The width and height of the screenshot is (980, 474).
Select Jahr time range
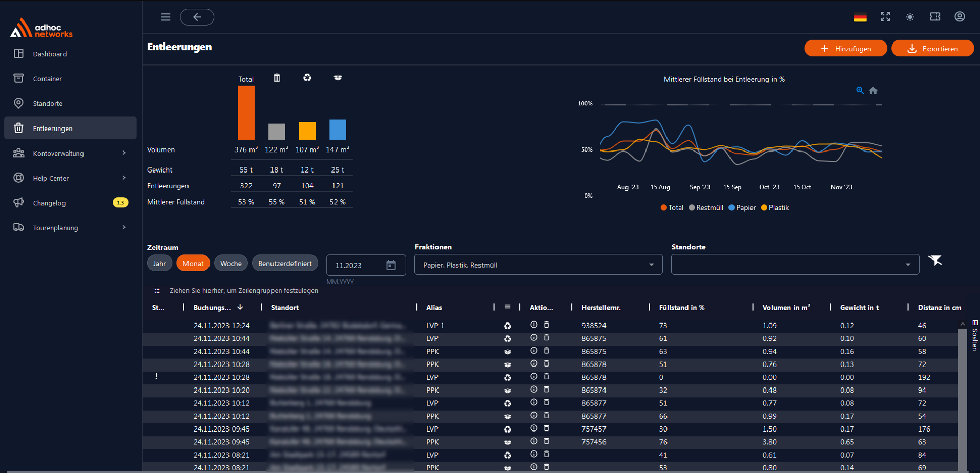159,263
